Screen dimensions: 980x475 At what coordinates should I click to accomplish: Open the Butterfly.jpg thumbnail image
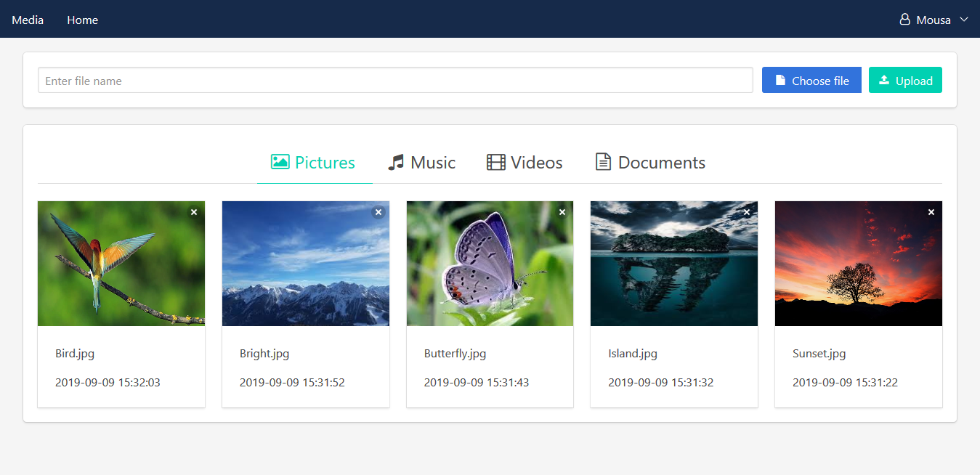[490, 264]
